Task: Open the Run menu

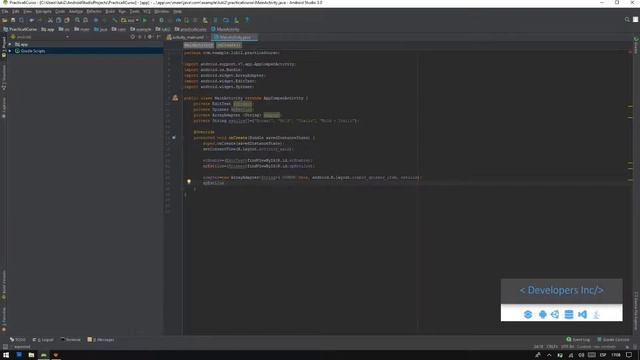Action: tap(122, 11)
